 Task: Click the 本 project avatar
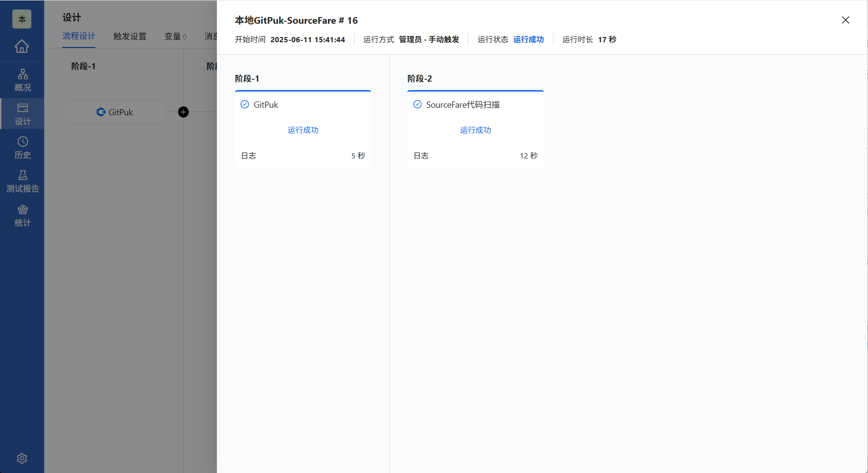point(22,19)
